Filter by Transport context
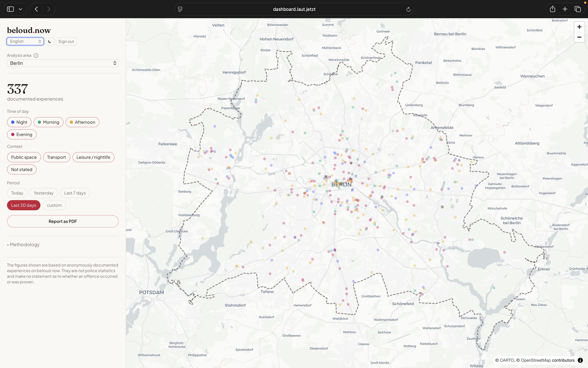Image resolution: width=588 pixels, height=368 pixels. coord(56,157)
